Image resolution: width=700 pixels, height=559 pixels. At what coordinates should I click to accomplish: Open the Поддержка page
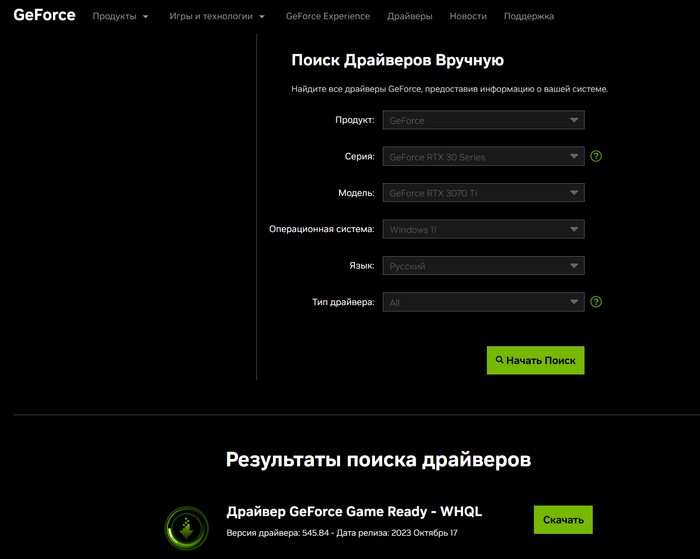pos(529,16)
